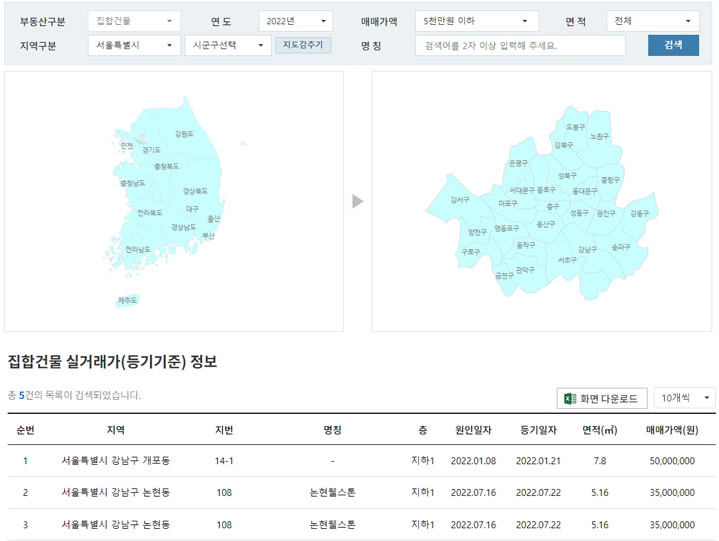The height and width of the screenshot is (541, 719).
Task: Click the 7.8 area cell
Action: point(599,461)
